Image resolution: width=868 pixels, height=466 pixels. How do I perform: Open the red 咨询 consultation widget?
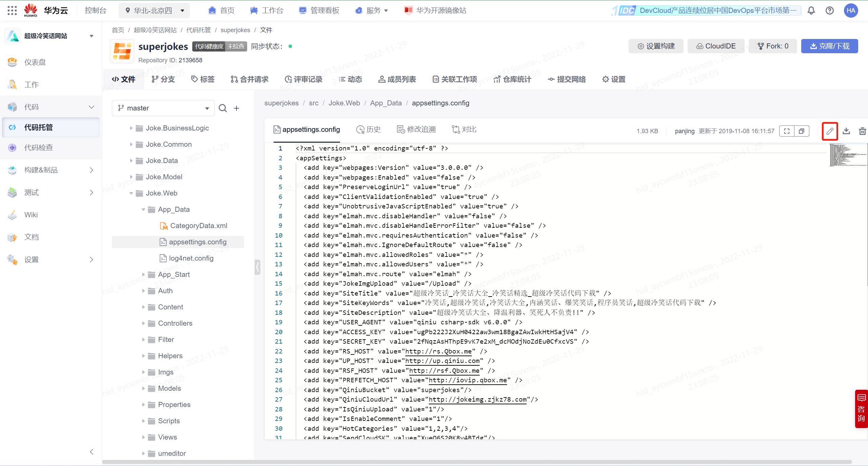point(861,409)
